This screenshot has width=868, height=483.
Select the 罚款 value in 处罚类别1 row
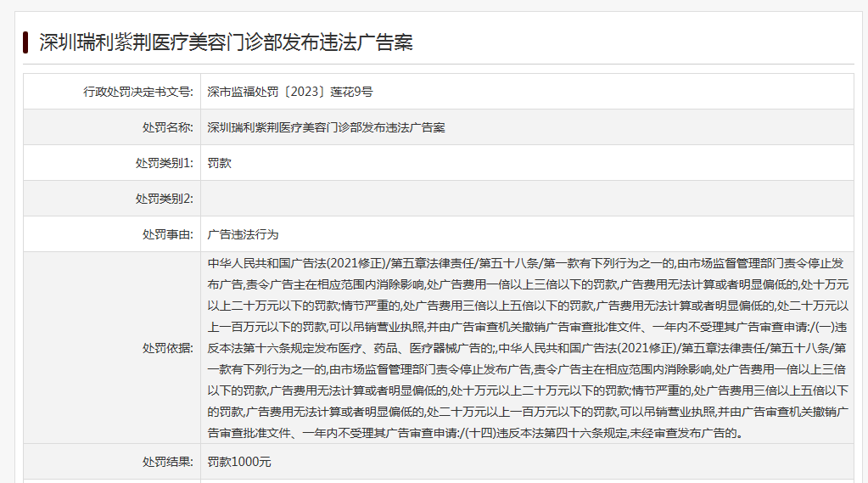pyautogui.click(x=219, y=163)
